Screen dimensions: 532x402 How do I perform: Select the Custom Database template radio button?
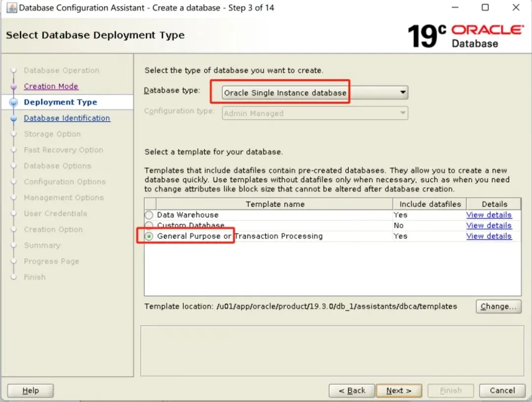click(x=149, y=225)
